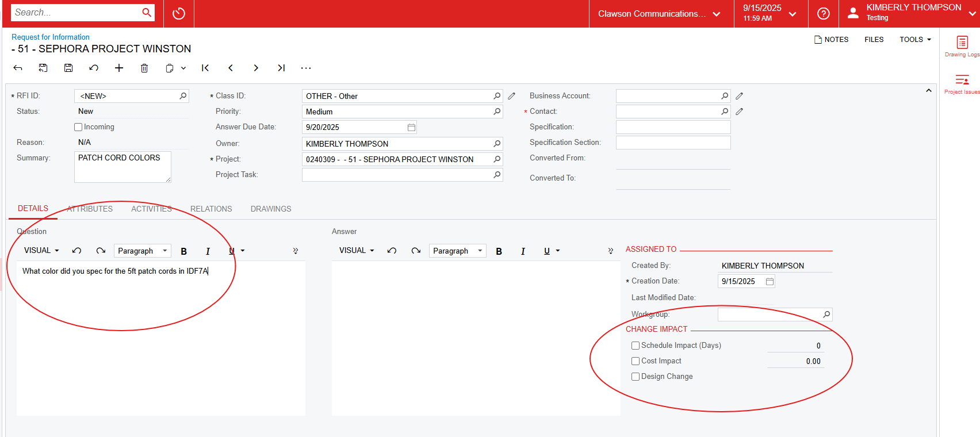
Task: Open the Drawings tab
Action: [x=271, y=209]
